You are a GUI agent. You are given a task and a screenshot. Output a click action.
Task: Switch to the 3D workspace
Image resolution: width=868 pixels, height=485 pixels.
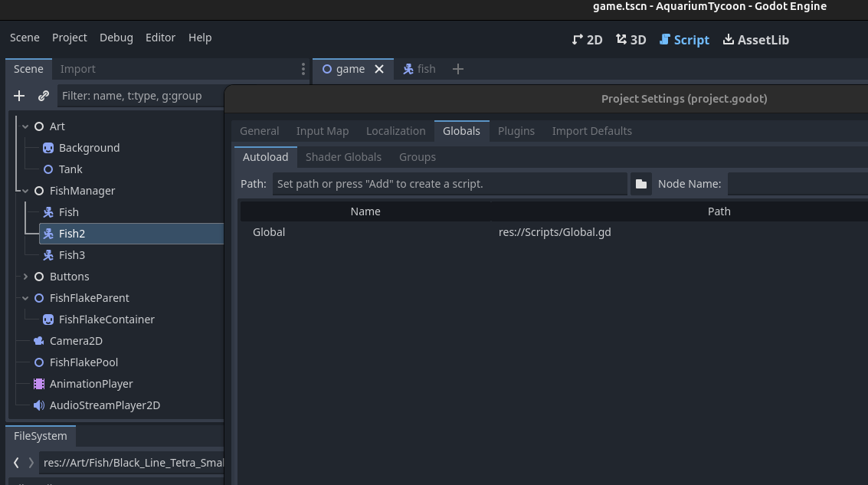click(631, 39)
